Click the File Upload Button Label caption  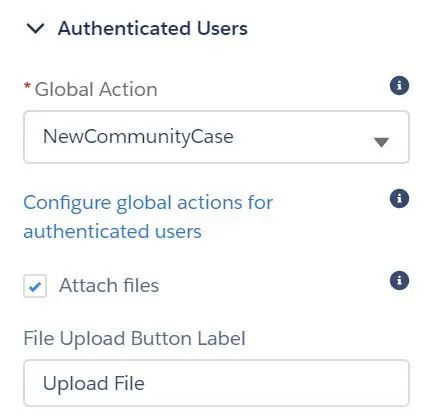pos(135,338)
